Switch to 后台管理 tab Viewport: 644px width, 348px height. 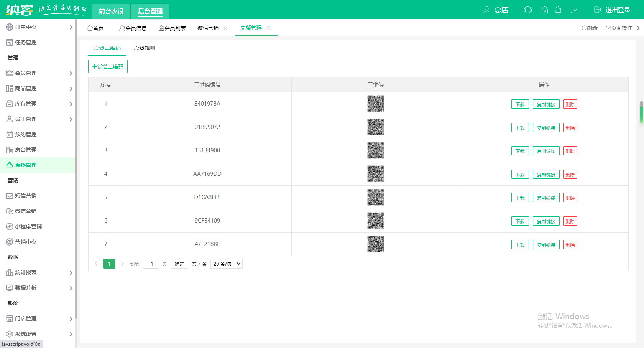coord(150,11)
